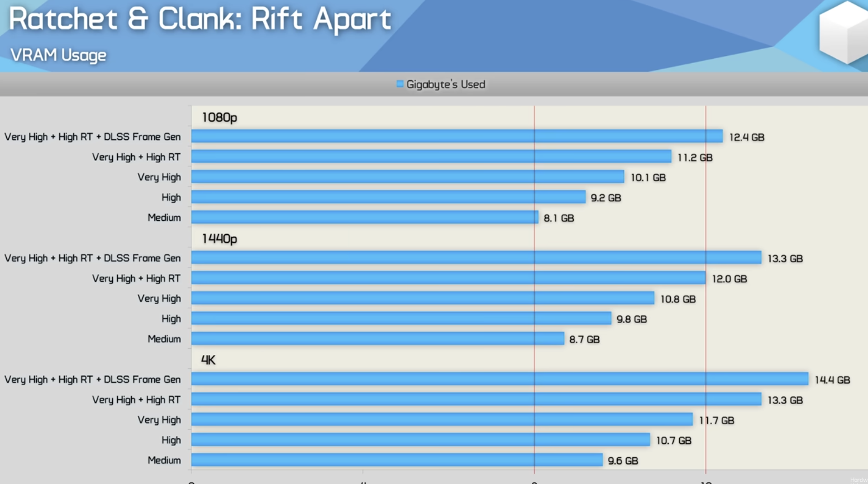Image resolution: width=868 pixels, height=484 pixels.
Task: Click the 4K "Very High" row label
Action: (x=159, y=420)
